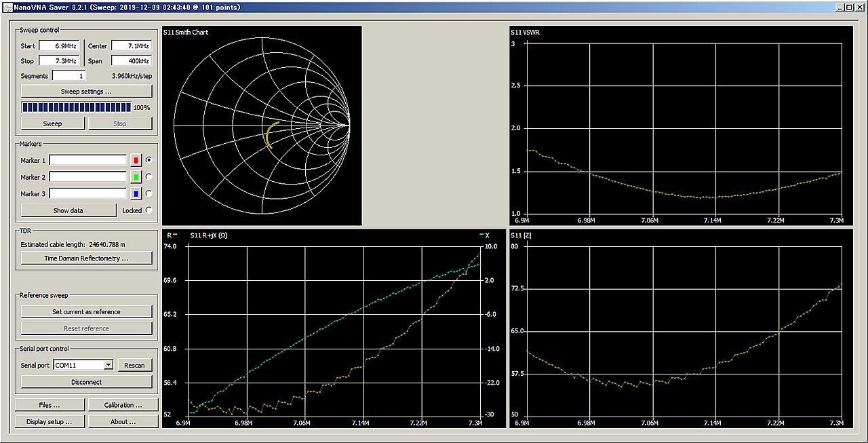
Task: Click the Segments input field
Action: click(69, 76)
